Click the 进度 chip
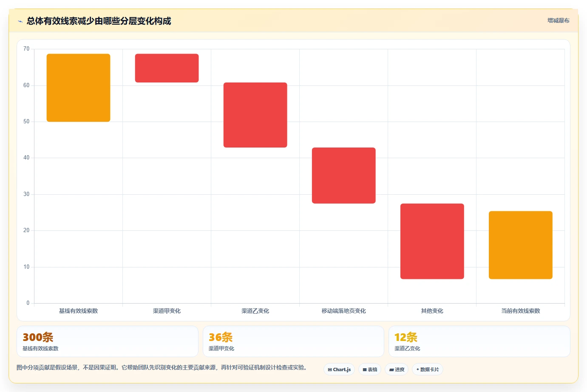The width and height of the screenshot is (587, 392). click(397, 369)
